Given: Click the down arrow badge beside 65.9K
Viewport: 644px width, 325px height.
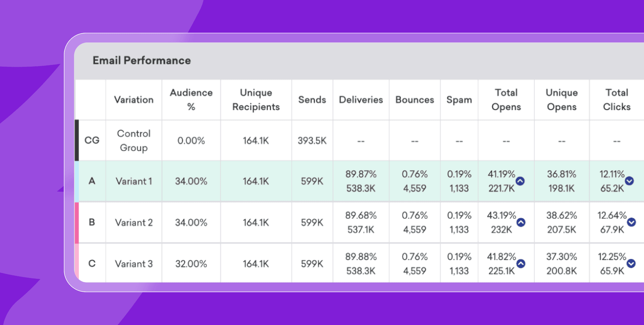Looking at the screenshot, I should tap(632, 264).
